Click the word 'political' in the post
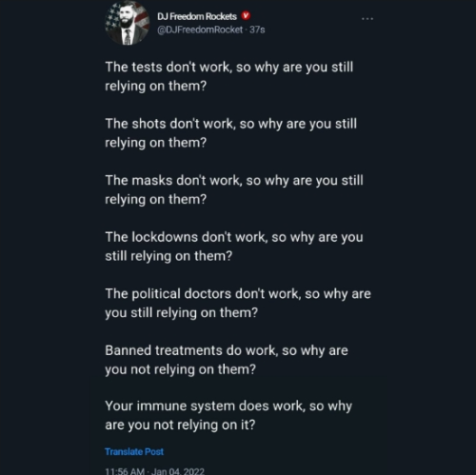 click(156, 294)
